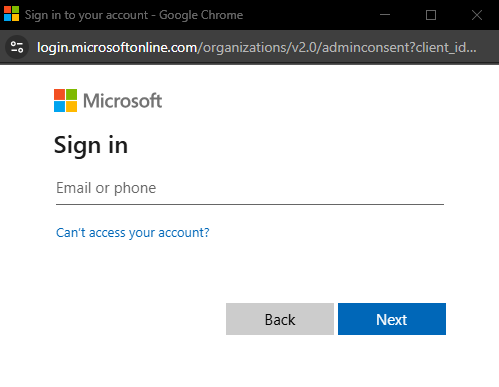Click the red square of the Microsoft logo
Viewport: 499px width, 387px height.
pyautogui.click(x=59, y=94)
